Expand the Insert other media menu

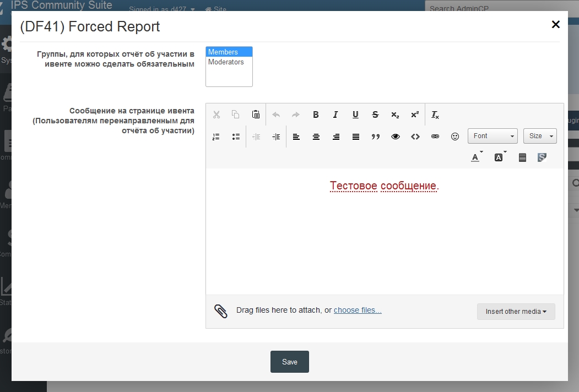click(x=516, y=312)
